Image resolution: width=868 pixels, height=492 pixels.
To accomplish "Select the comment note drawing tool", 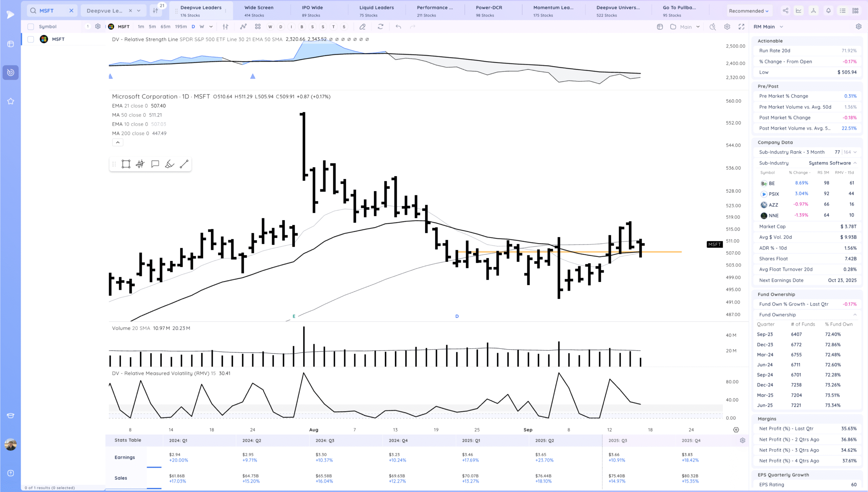I will click(155, 164).
